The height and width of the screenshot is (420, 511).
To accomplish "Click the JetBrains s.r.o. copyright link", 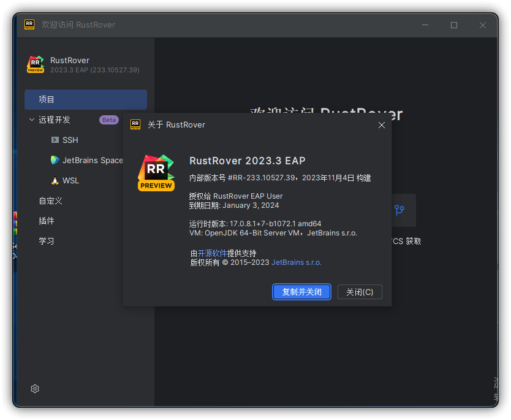I will [296, 262].
